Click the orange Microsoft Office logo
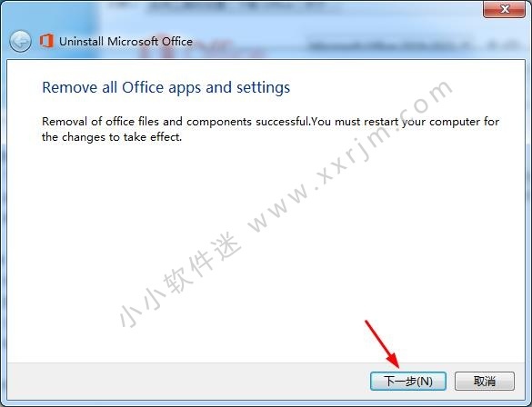Viewport: 532px width, 407px height. [46, 41]
